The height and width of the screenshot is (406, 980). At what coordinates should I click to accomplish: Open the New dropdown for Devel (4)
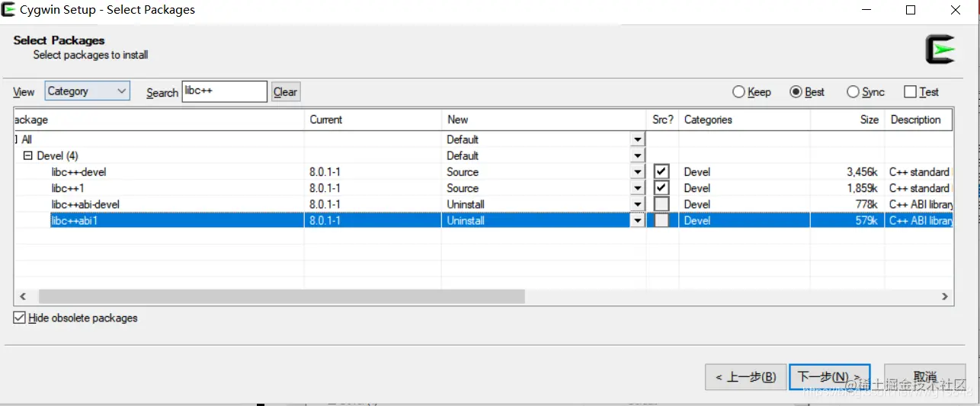coord(637,155)
